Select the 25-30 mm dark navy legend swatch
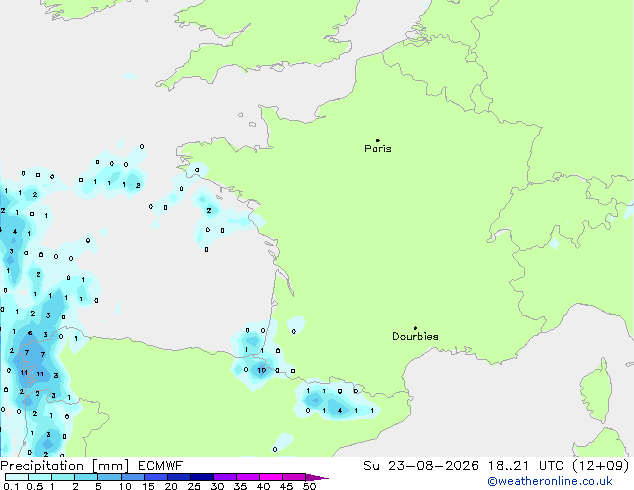The width and height of the screenshot is (634, 490). tap(201, 477)
